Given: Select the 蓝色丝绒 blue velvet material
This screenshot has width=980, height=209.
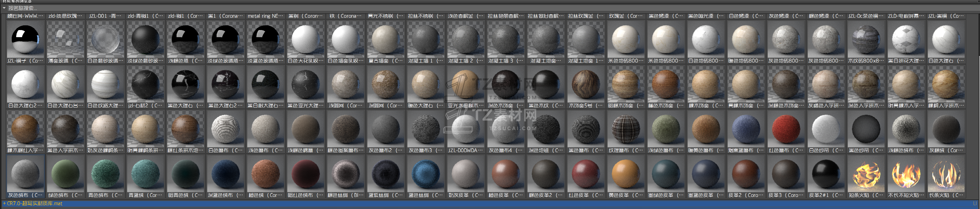Looking at the screenshot, I should tap(426, 174).
